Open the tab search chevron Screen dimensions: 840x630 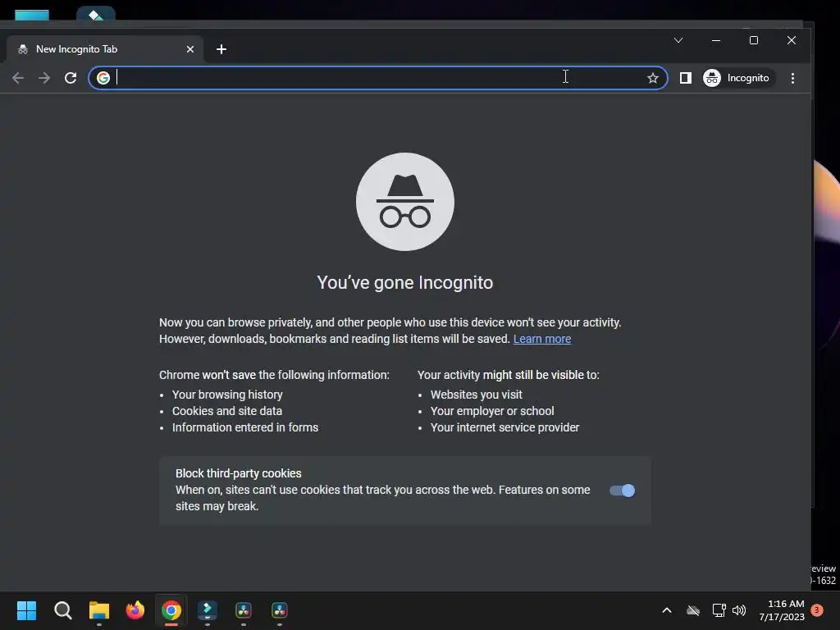(x=678, y=40)
